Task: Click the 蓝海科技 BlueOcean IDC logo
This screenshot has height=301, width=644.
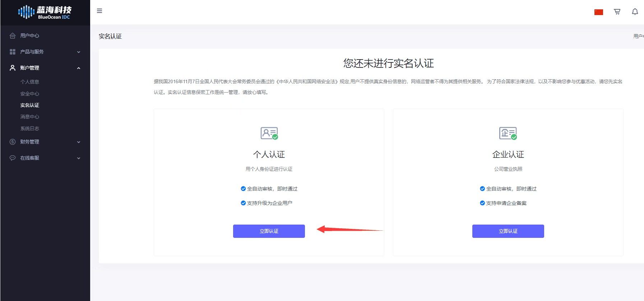Action: click(45, 12)
